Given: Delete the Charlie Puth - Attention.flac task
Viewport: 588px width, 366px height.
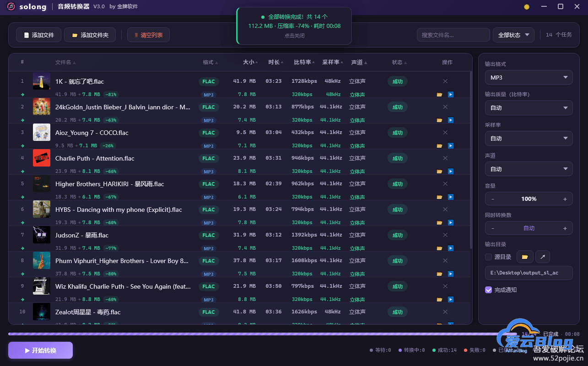Looking at the screenshot, I should 445,158.
